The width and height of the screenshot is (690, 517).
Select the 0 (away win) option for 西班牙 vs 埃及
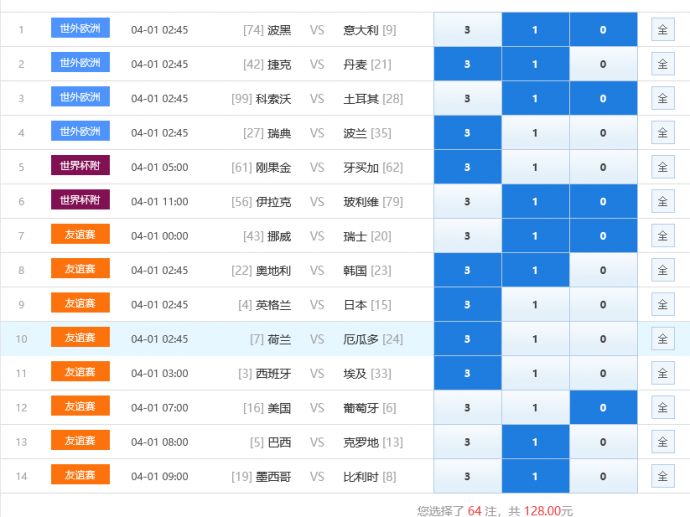602,373
